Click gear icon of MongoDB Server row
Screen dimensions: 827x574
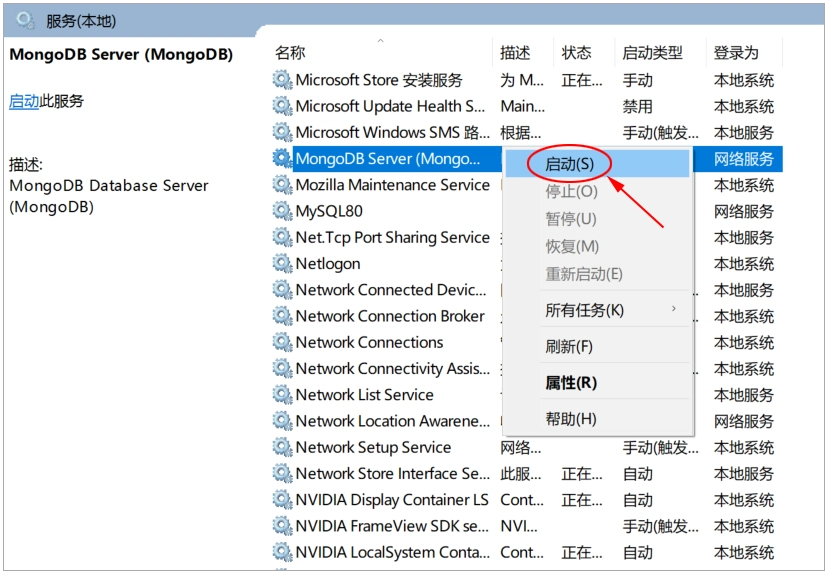pos(282,159)
